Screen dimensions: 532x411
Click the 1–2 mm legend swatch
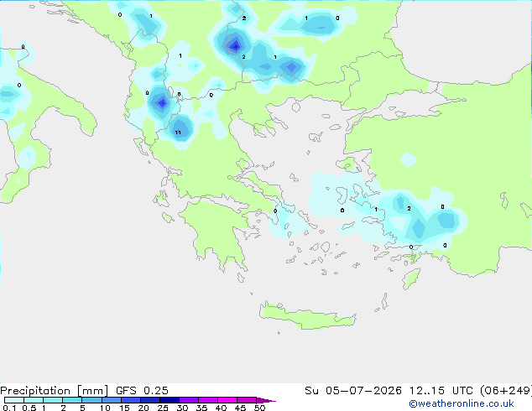click(53, 400)
